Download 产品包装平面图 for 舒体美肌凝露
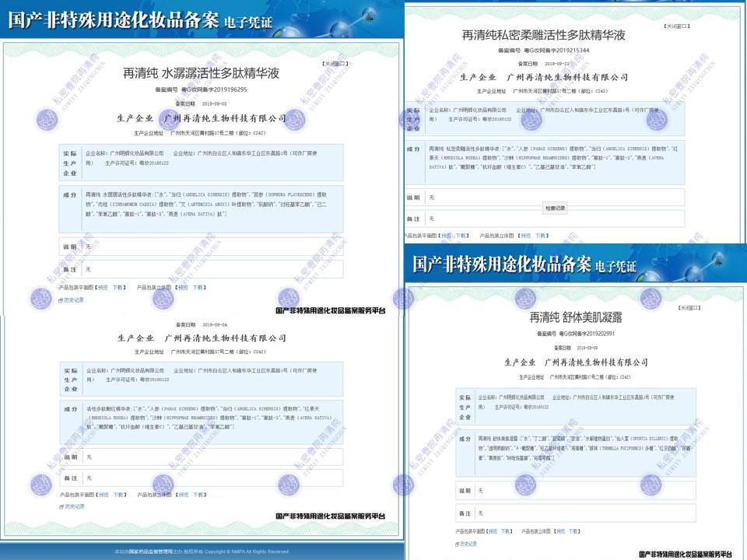The image size is (747, 560). tap(507, 531)
